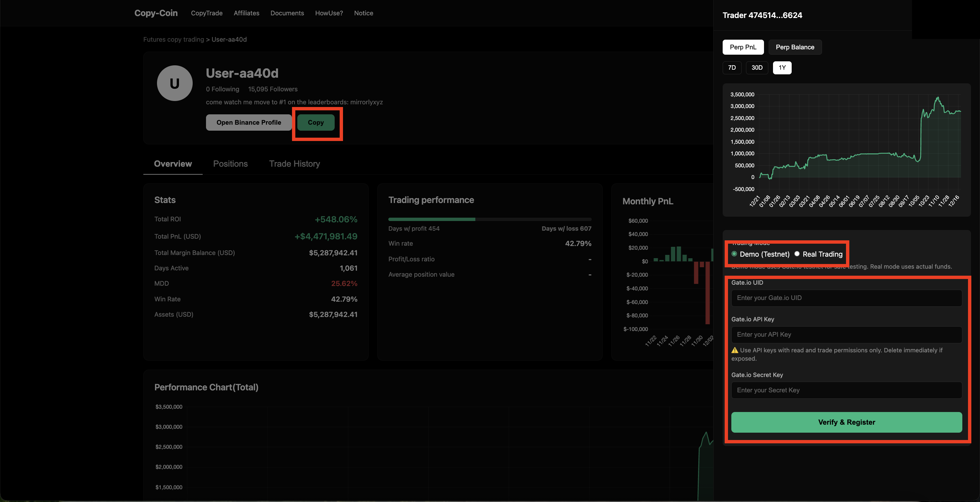Select the 30D time range

(x=757, y=68)
